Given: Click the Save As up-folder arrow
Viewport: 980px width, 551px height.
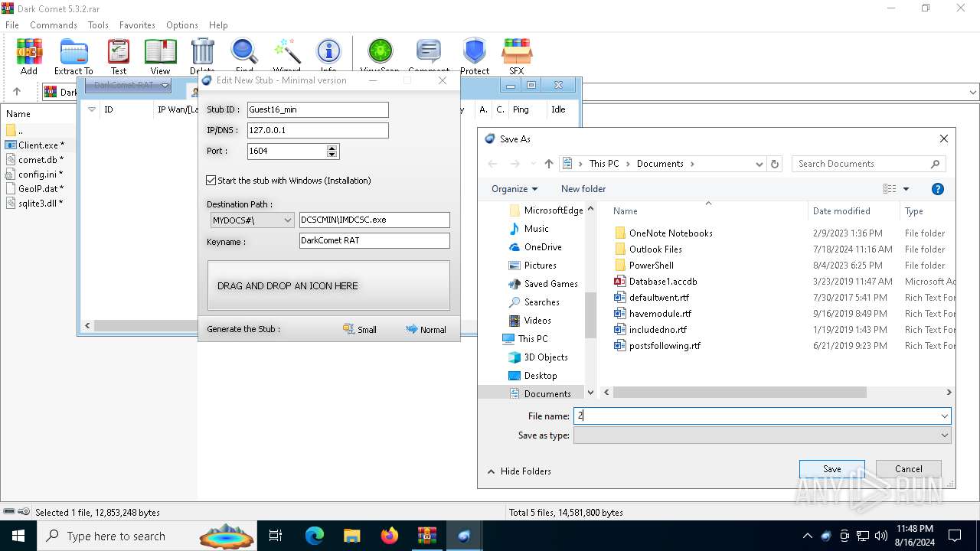Looking at the screenshot, I should (x=548, y=164).
